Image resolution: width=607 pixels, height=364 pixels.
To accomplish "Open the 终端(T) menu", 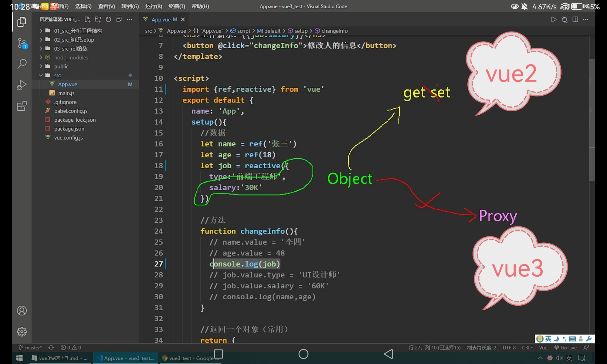I will pyautogui.click(x=177, y=6).
